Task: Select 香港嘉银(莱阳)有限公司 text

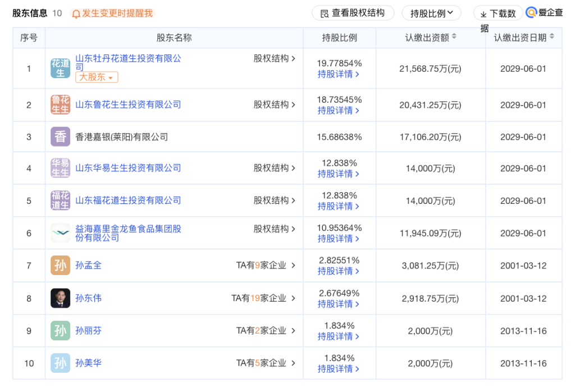Action: (121, 137)
